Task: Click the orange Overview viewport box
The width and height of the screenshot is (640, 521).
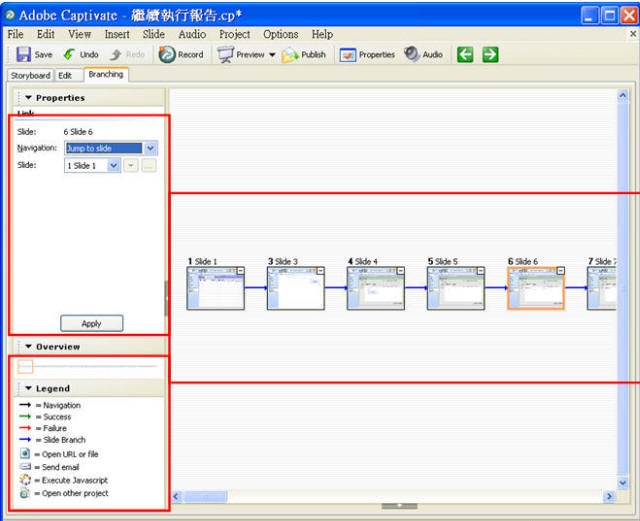Action: (25, 367)
